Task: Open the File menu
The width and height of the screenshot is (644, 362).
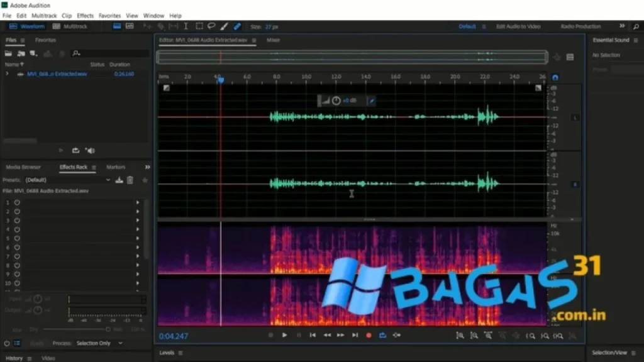Action: coord(7,16)
